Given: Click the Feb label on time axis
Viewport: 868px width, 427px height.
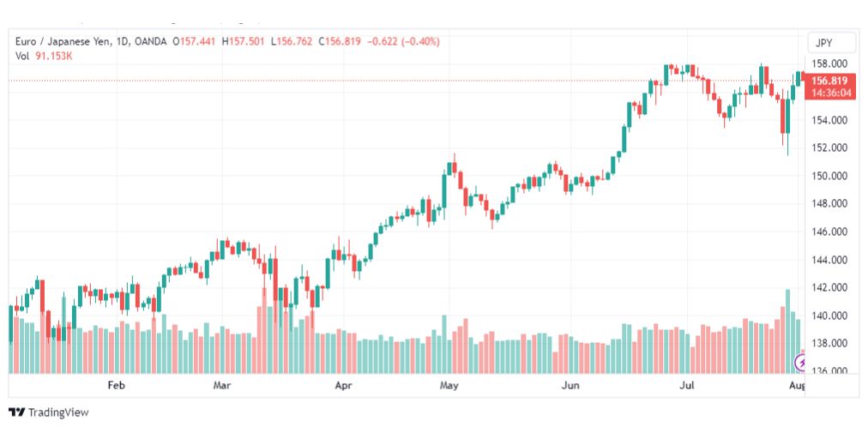Looking at the screenshot, I should 117,385.
